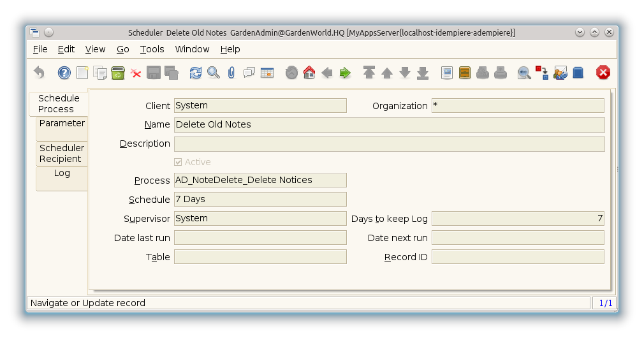Click the Supervisor field showing System
This screenshot has width=644, height=338.
pyautogui.click(x=260, y=219)
